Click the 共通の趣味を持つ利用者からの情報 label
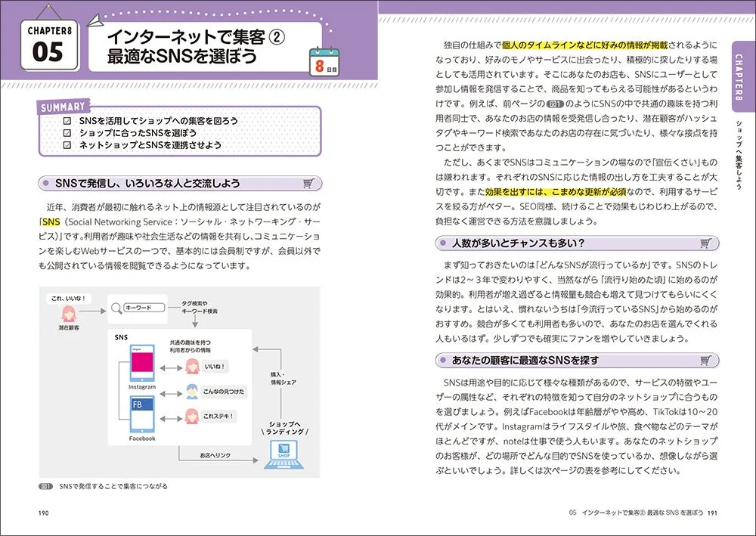 pos(190,346)
